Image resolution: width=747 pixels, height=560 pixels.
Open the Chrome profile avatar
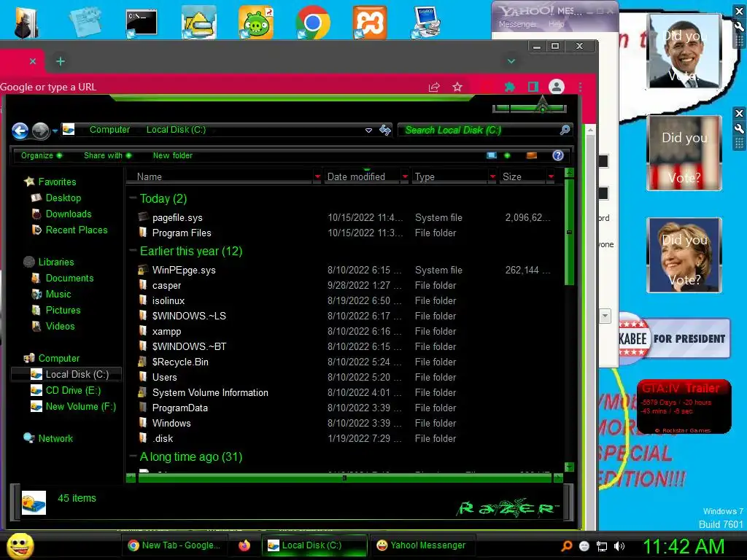tap(557, 87)
